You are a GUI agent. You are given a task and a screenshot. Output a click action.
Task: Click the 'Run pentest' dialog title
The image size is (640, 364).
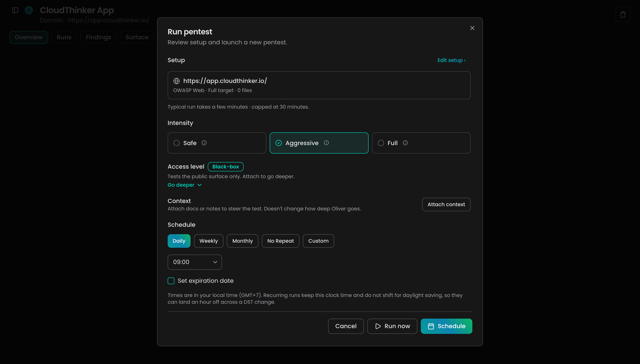point(190,32)
